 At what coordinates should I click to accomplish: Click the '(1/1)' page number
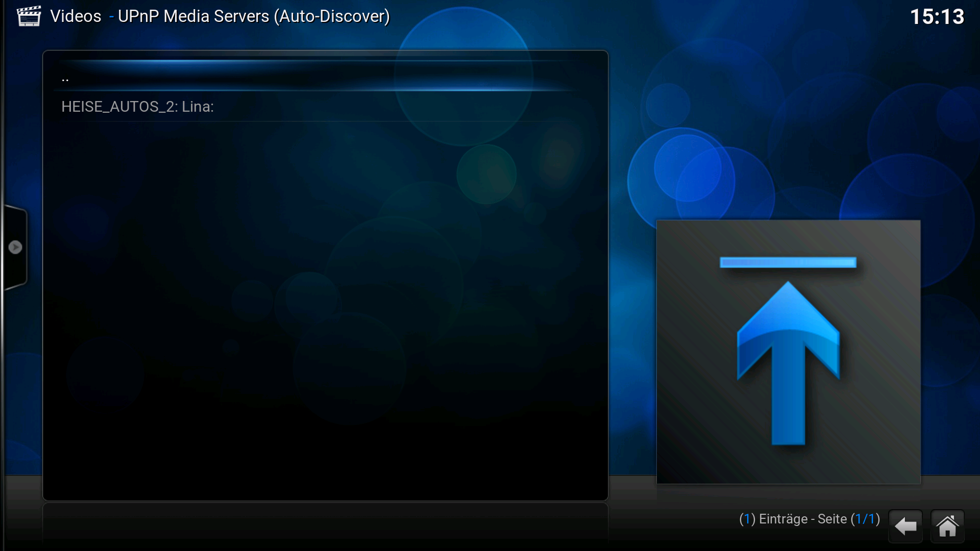click(x=865, y=519)
